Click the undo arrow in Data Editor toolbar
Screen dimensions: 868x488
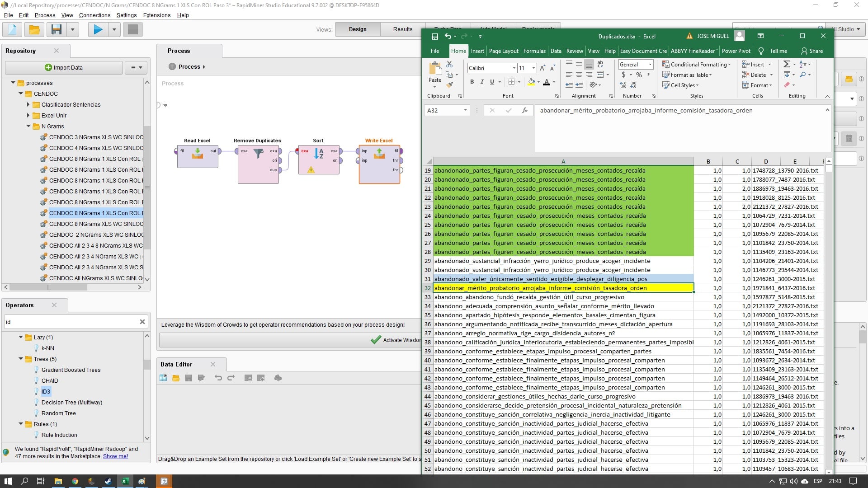[218, 378]
